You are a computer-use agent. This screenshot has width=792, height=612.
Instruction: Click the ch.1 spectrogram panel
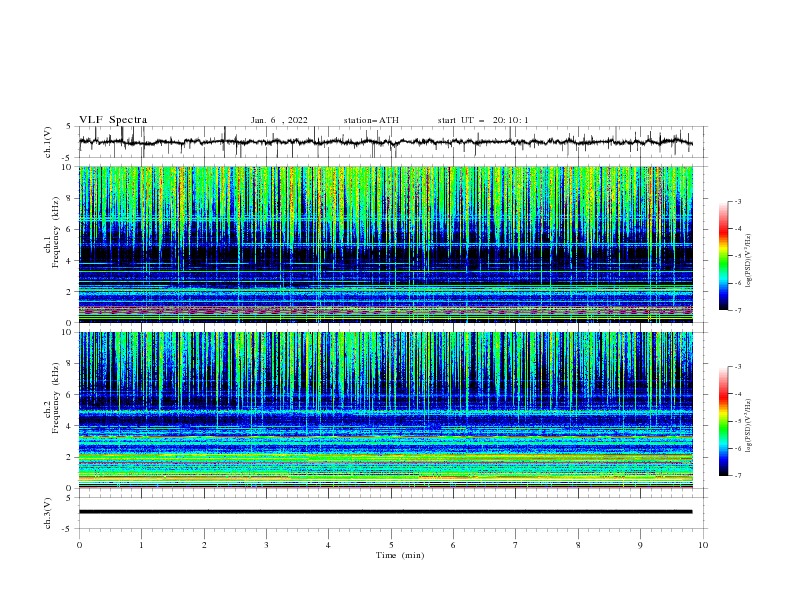385,244
